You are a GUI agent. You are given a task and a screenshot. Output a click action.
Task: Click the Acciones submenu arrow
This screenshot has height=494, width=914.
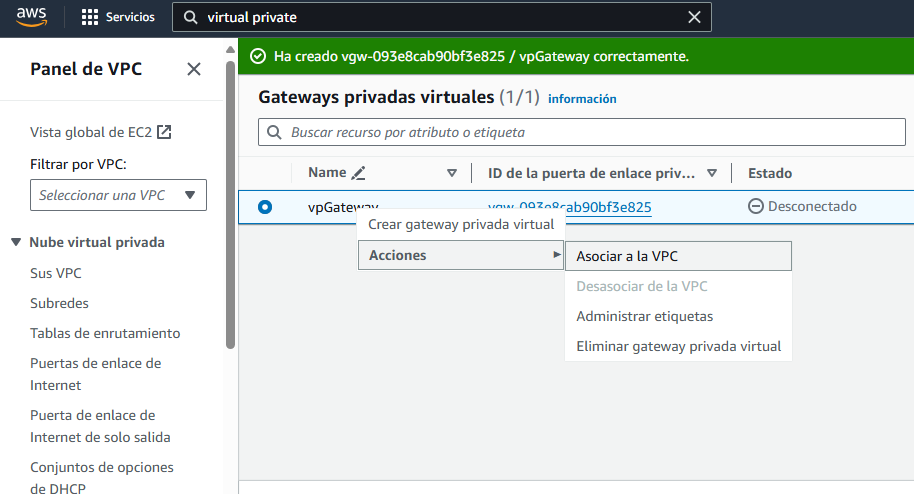pos(557,255)
